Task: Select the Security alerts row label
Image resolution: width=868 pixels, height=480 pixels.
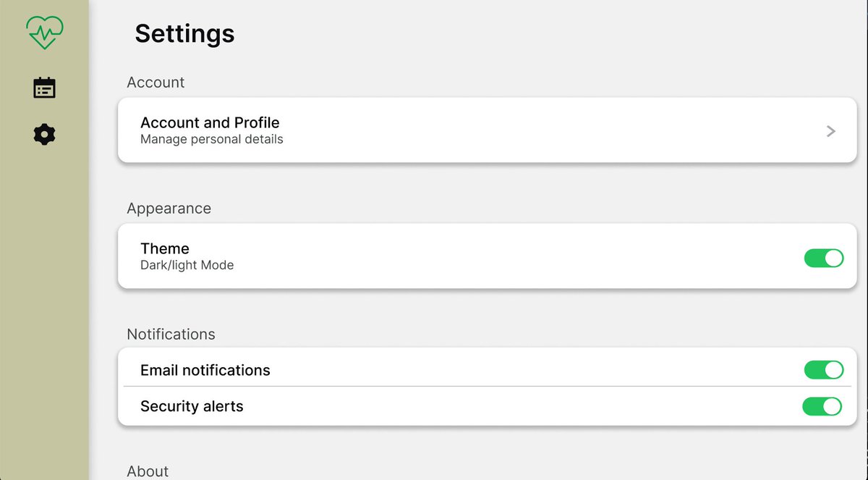Action: point(192,406)
